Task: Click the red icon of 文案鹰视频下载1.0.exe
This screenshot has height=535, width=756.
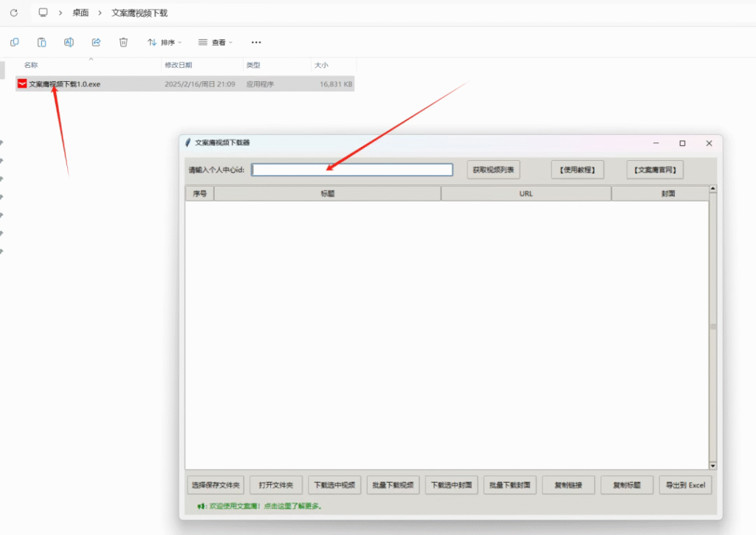Action: tap(22, 84)
